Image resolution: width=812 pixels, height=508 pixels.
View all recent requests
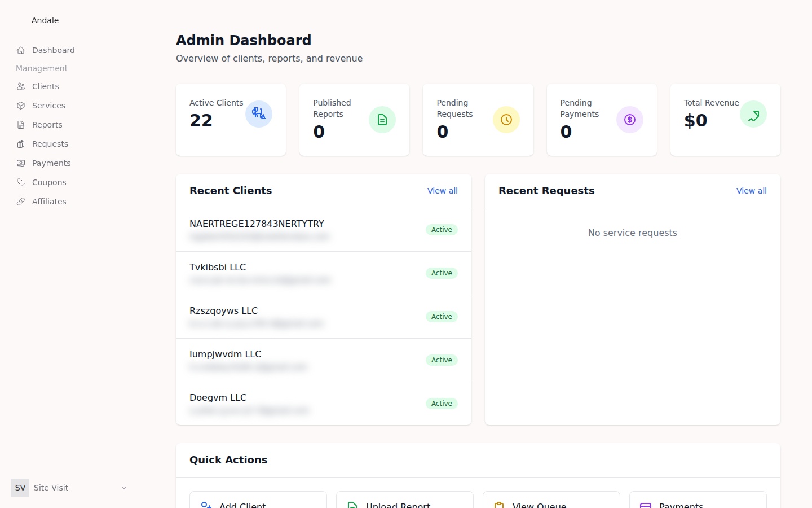point(752,191)
